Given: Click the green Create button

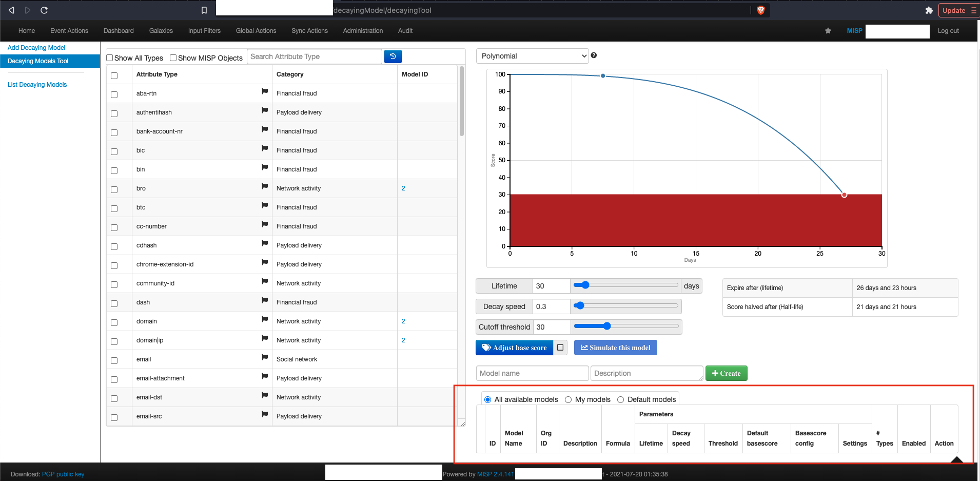Looking at the screenshot, I should 726,373.
